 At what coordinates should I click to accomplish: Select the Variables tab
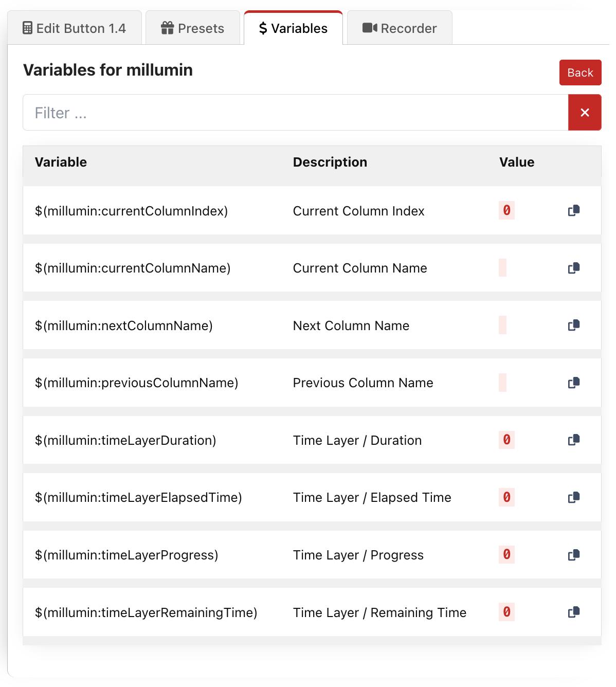pos(293,28)
